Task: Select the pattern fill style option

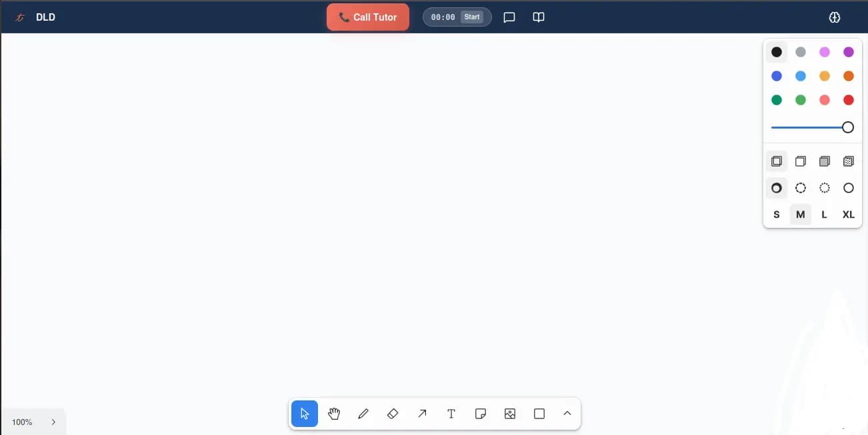Action: point(849,161)
